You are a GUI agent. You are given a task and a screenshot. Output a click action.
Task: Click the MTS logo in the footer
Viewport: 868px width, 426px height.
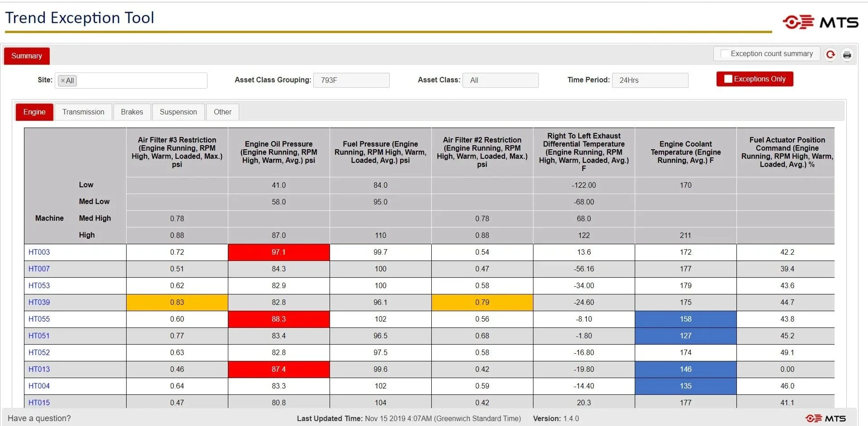click(x=826, y=418)
